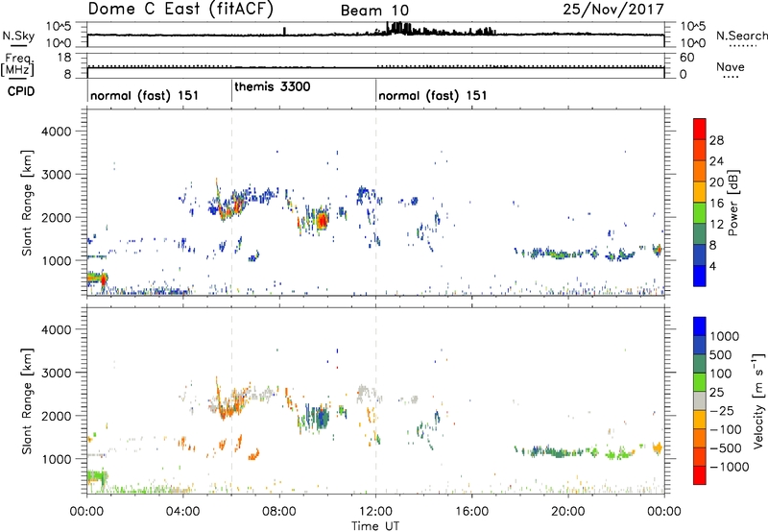
Task: Click '100' tick on Velocity colorbar
Action: [x=721, y=374]
